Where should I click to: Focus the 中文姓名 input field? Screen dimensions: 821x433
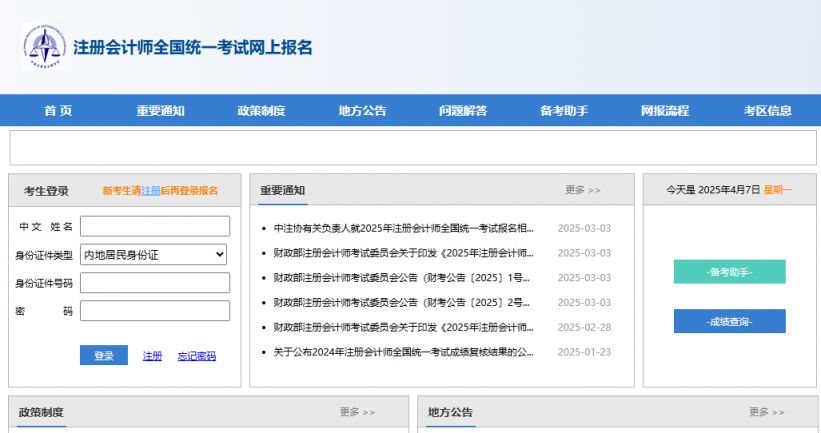155,227
